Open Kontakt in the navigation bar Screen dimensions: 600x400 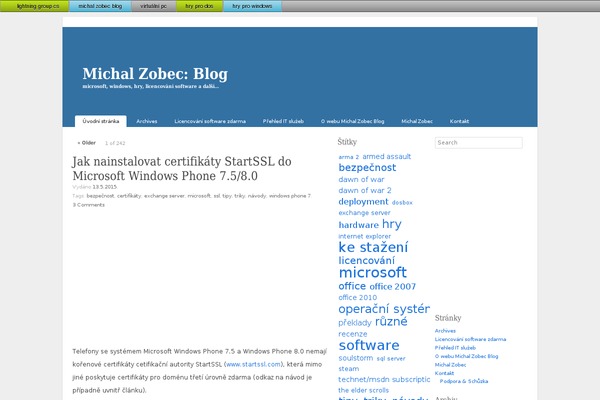coord(459,121)
